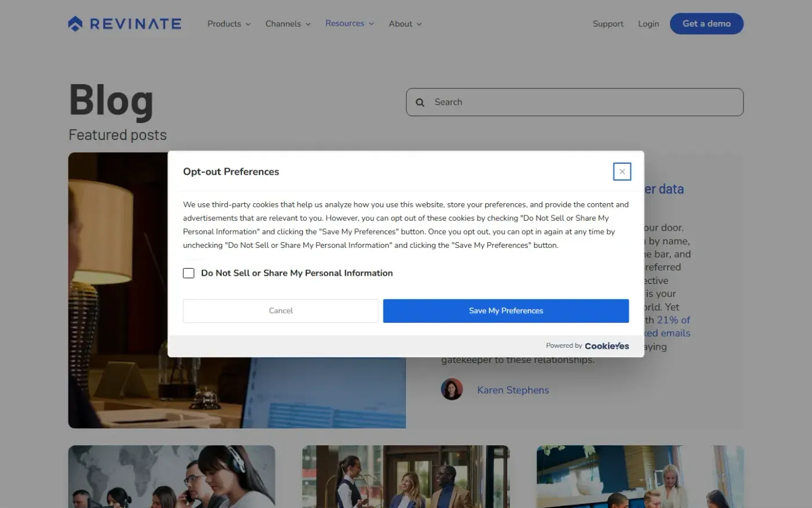Open the About dropdown
812x508 pixels.
coord(405,24)
